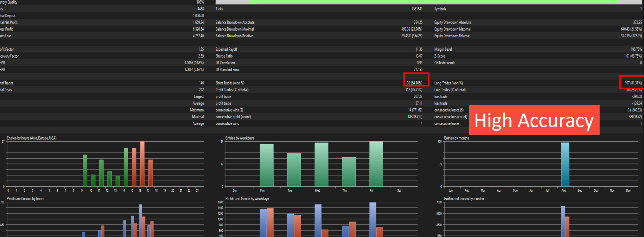Select the maximal consecutive profit value 813.38 (12)
The image size is (644, 237).
415,117
